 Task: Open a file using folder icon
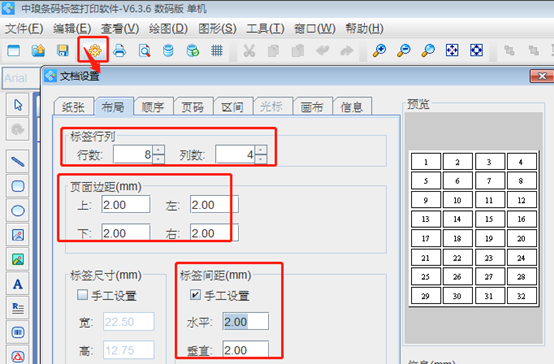(x=38, y=51)
